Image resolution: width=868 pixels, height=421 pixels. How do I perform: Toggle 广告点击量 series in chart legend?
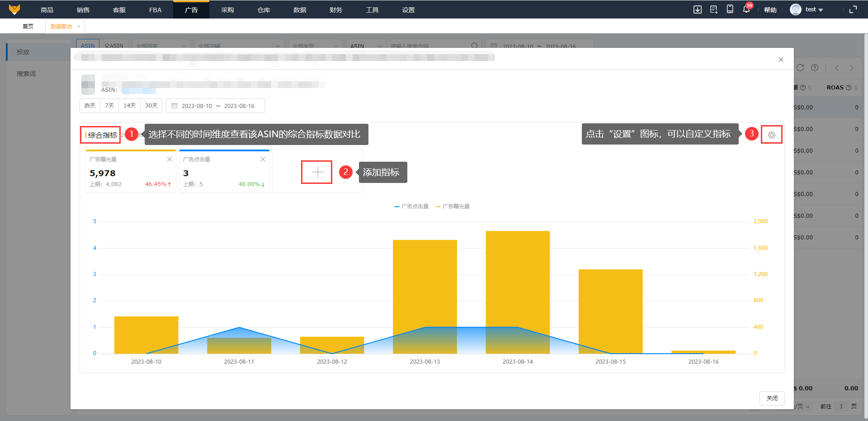click(x=411, y=206)
